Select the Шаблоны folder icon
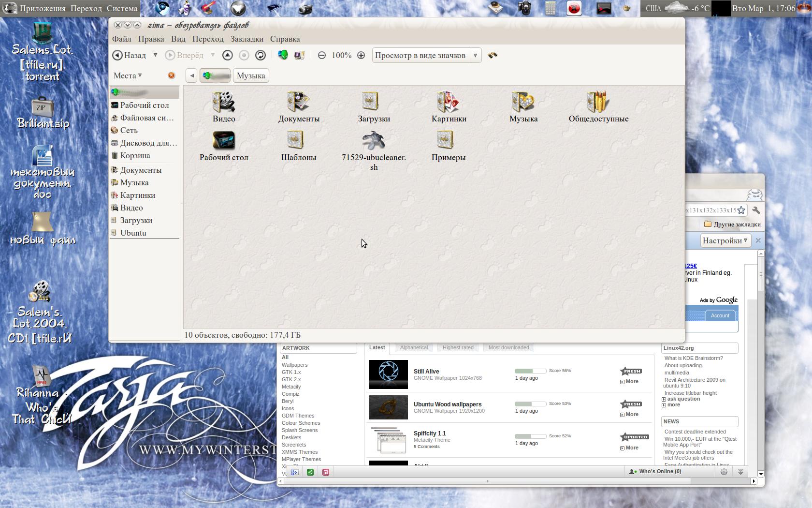The image size is (812, 508). pyautogui.click(x=299, y=146)
